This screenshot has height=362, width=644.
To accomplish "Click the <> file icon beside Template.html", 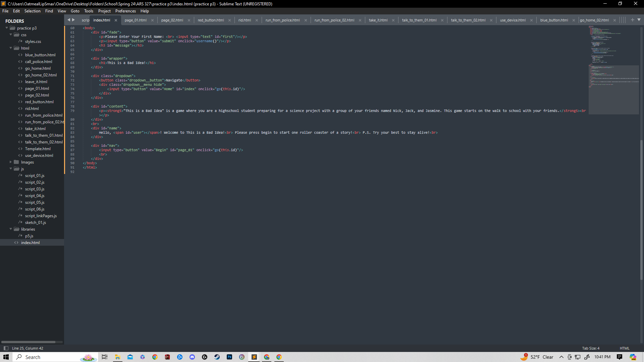I will (20, 148).
